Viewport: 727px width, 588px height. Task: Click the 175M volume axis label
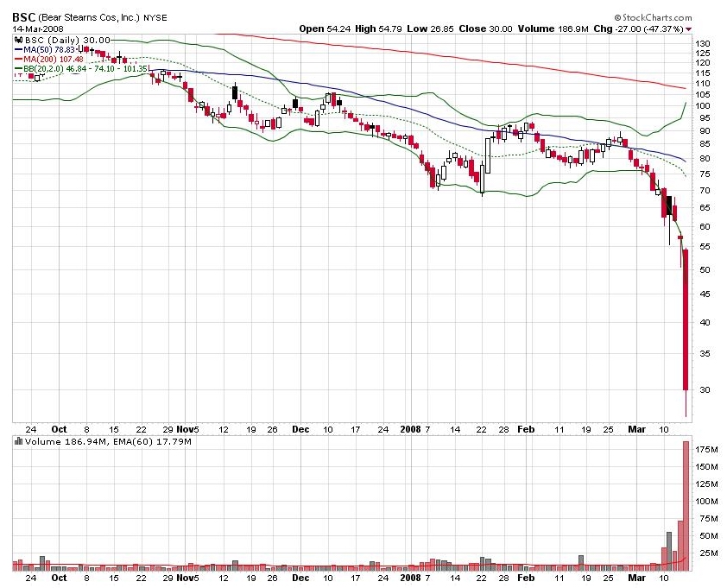(706, 449)
